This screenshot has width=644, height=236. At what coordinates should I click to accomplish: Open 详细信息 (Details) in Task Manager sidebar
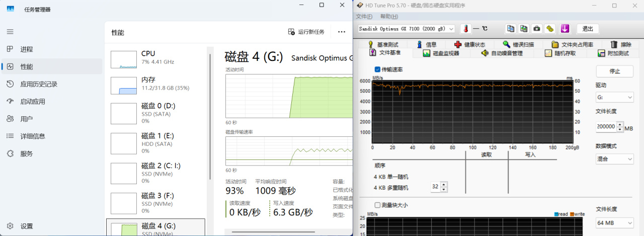click(52, 136)
